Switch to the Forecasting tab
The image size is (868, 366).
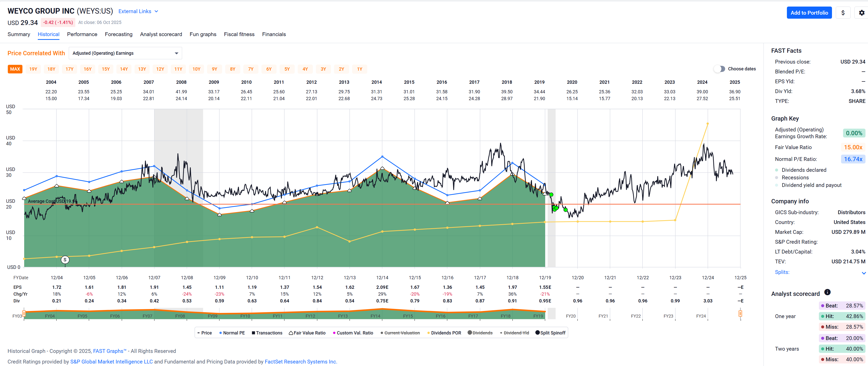[x=119, y=34]
